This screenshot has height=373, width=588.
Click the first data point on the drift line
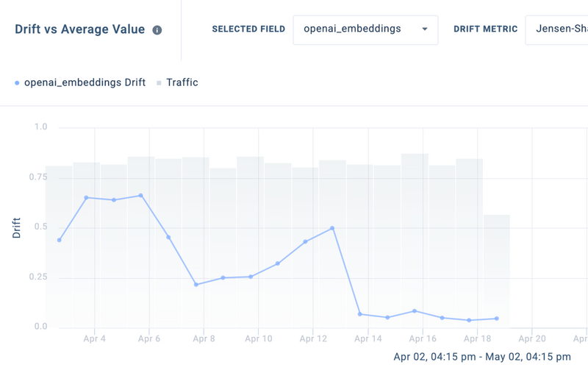click(x=60, y=241)
